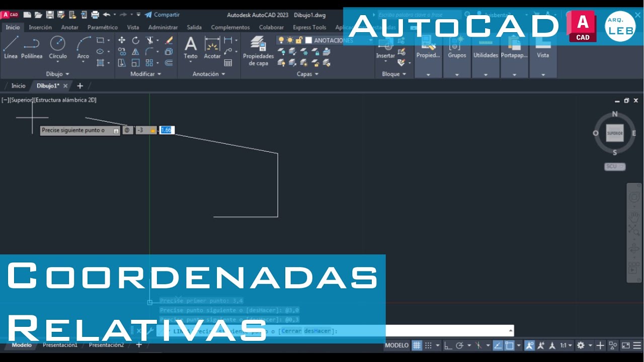Switch to the Inserción ribbon tab
644x362 pixels.
pyautogui.click(x=40, y=27)
